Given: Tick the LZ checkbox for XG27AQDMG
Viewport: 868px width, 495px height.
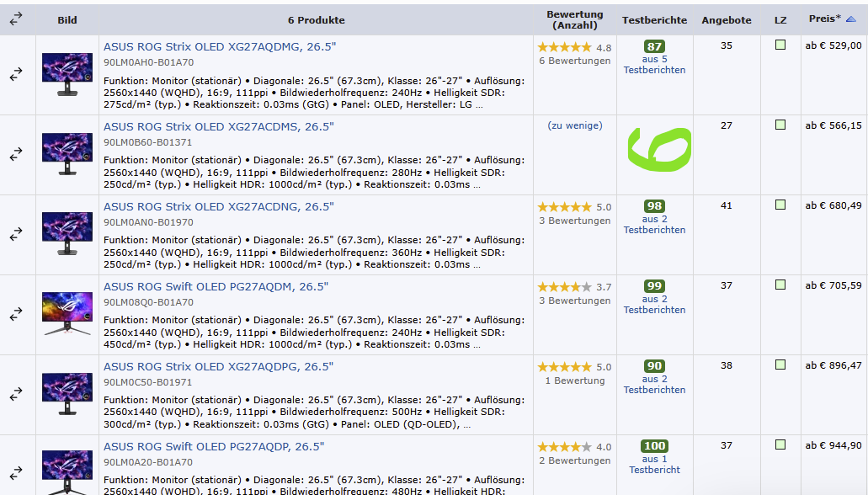Looking at the screenshot, I should (780, 45).
